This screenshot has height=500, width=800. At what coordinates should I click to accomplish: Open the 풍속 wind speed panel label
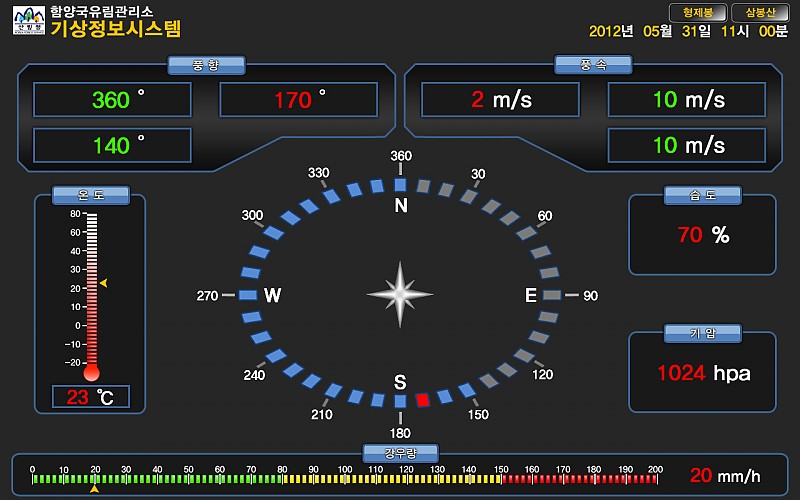[x=593, y=65]
